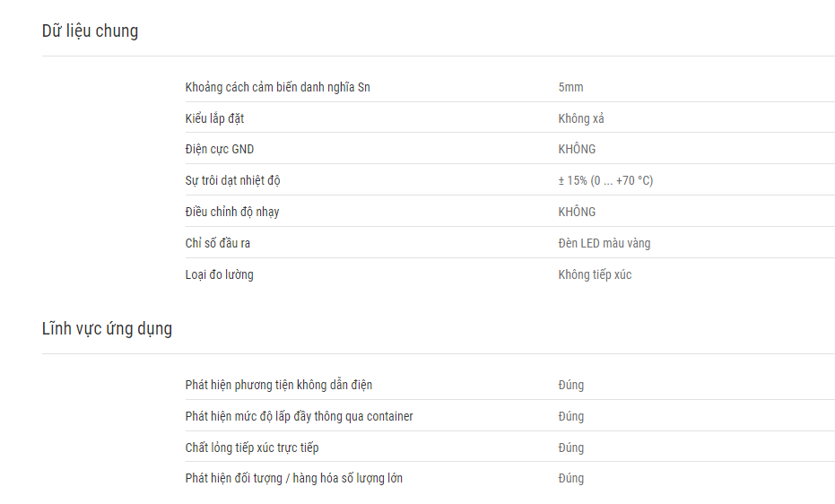The height and width of the screenshot is (504, 835).
Task: Select the 'Điện cực GND' label
Action: tap(220, 150)
